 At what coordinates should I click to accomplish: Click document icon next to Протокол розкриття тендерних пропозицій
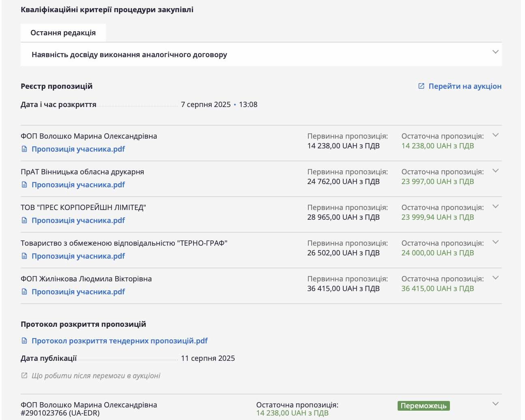tap(24, 341)
